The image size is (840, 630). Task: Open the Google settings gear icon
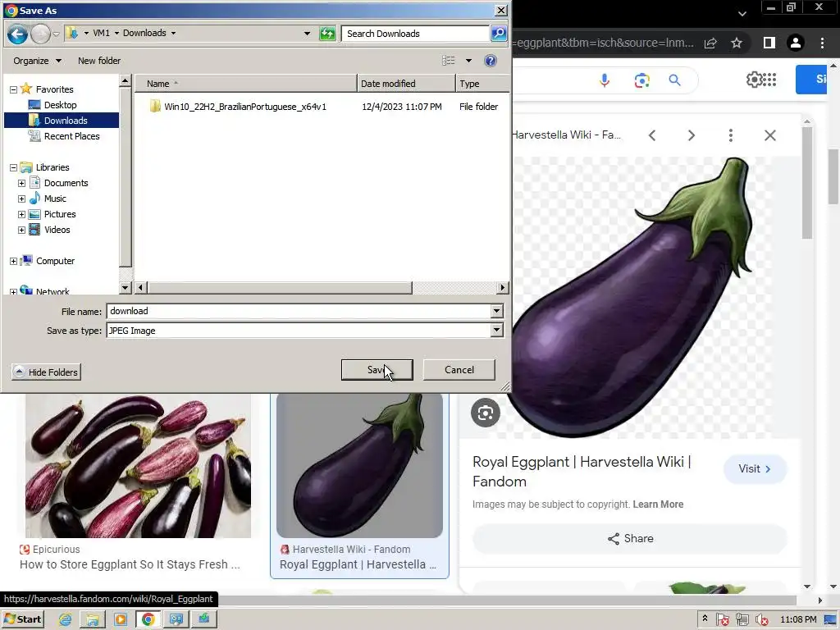point(754,80)
